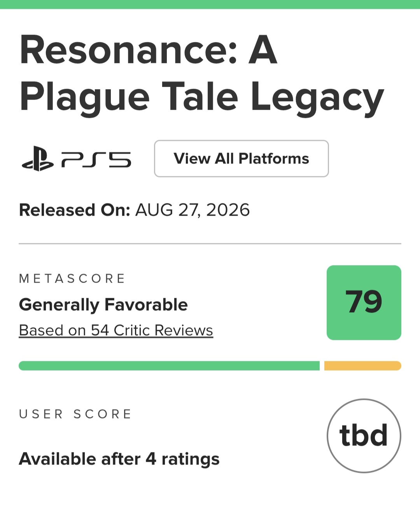Click the PS5 wordmark
The width and height of the screenshot is (420, 519).
[96, 160]
